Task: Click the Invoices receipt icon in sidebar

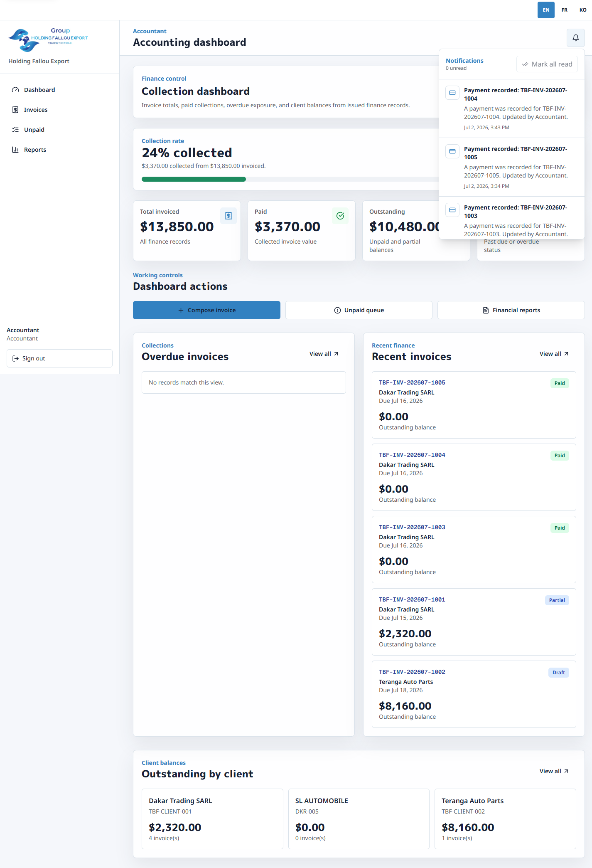Action: [15, 110]
